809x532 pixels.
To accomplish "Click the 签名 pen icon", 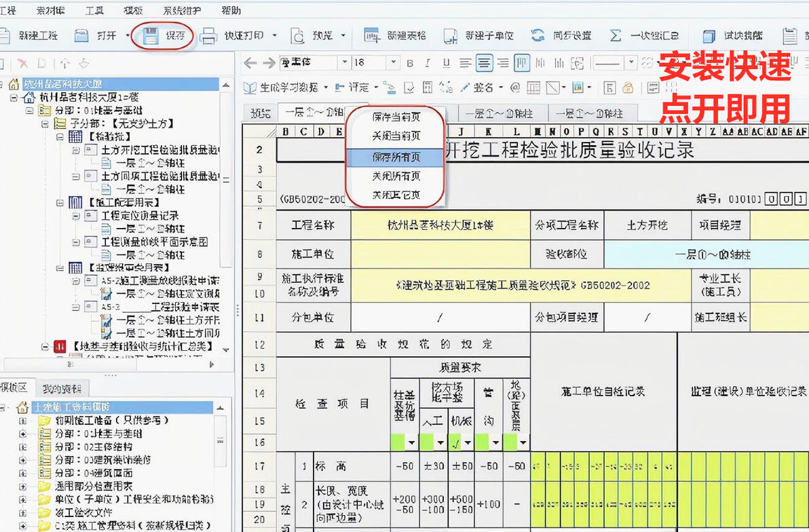I will coord(465,88).
